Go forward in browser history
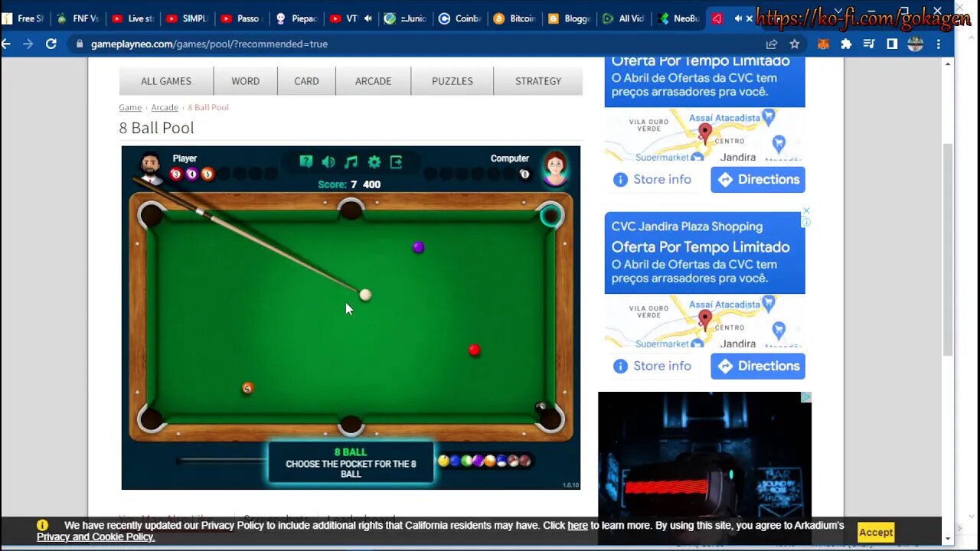Viewport: 980px width, 551px height. (x=28, y=44)
